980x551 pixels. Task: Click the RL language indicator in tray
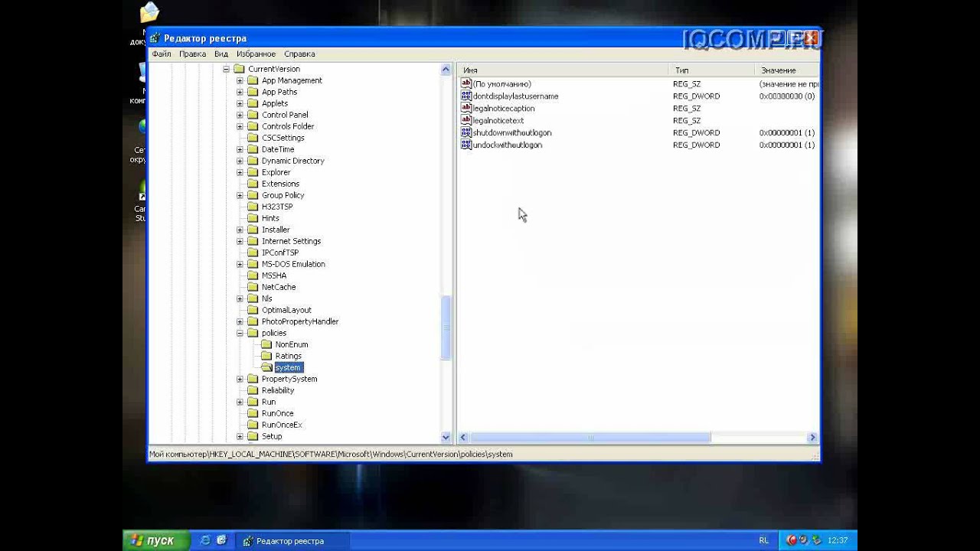pyautogui.click(x=763, y=541)
